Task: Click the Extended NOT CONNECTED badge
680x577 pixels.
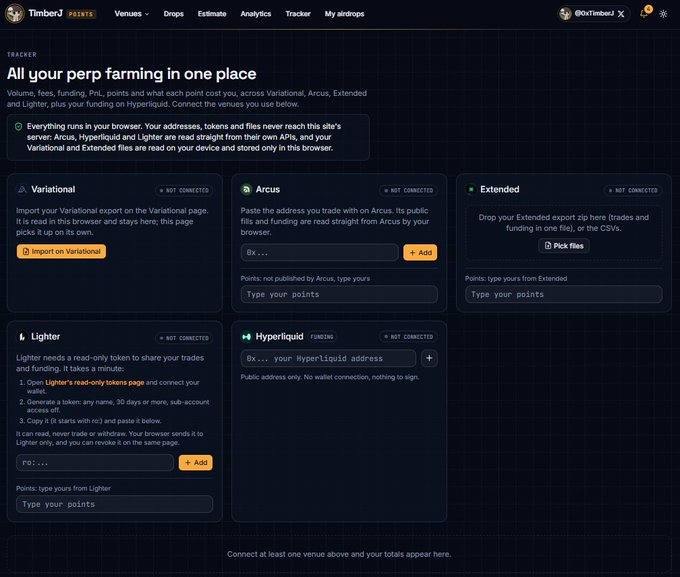Action: coord(633,190)
